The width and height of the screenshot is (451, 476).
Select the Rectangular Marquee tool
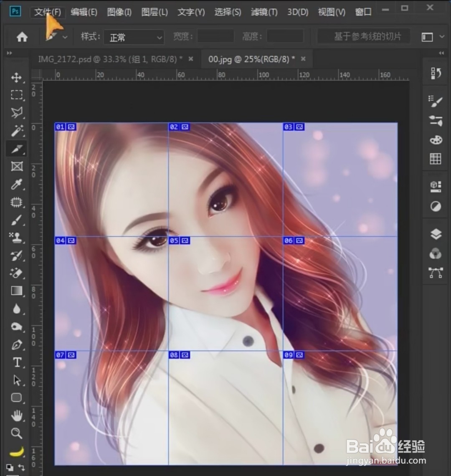[16, 95]
